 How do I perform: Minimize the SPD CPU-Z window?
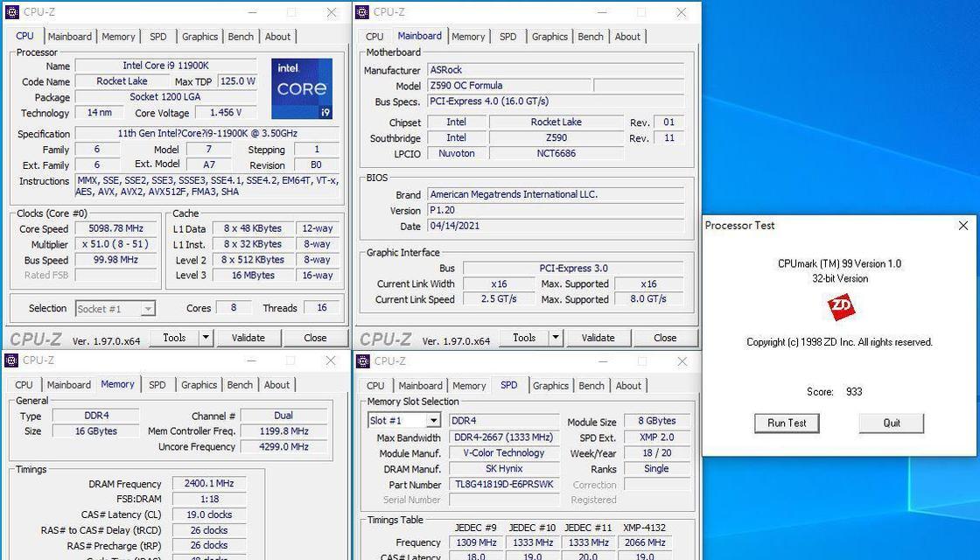pos(603,360)
